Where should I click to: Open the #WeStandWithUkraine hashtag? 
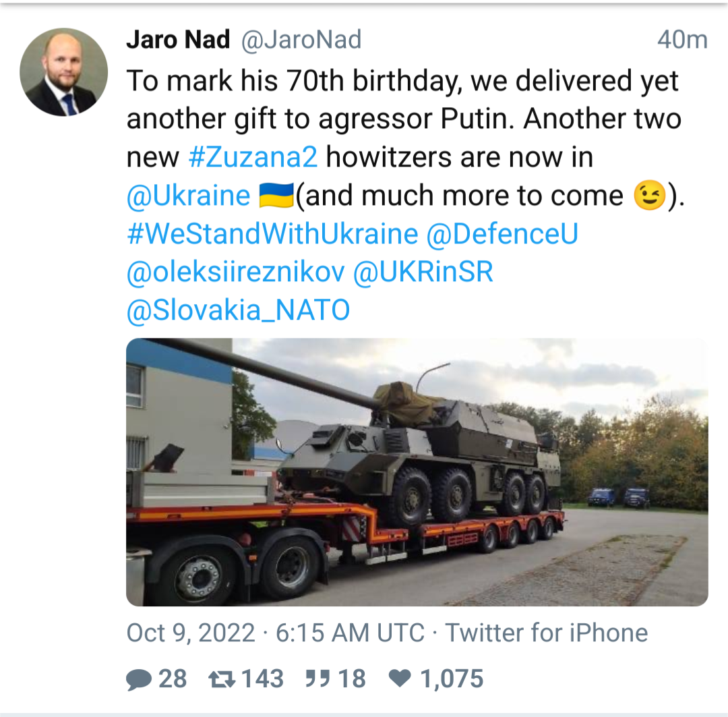tap(272, 233)
